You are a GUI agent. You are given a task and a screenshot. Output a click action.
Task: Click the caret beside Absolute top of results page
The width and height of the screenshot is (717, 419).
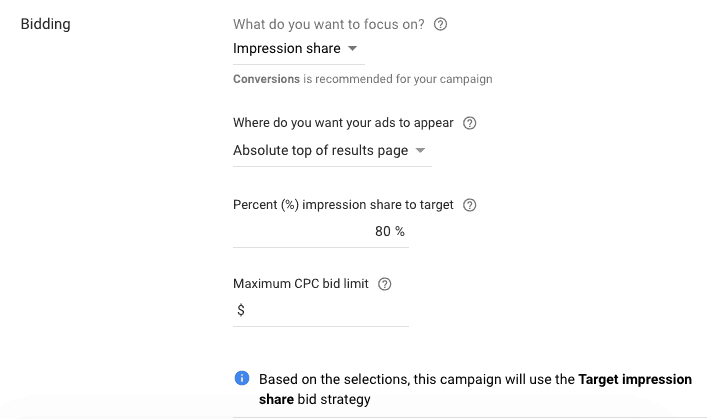(420, 150)
